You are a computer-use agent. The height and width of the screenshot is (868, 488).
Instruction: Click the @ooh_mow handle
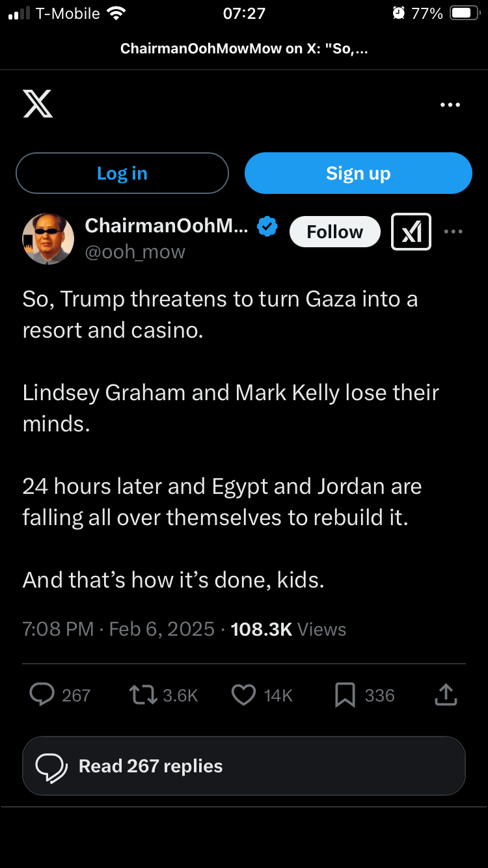coord(135,252)
